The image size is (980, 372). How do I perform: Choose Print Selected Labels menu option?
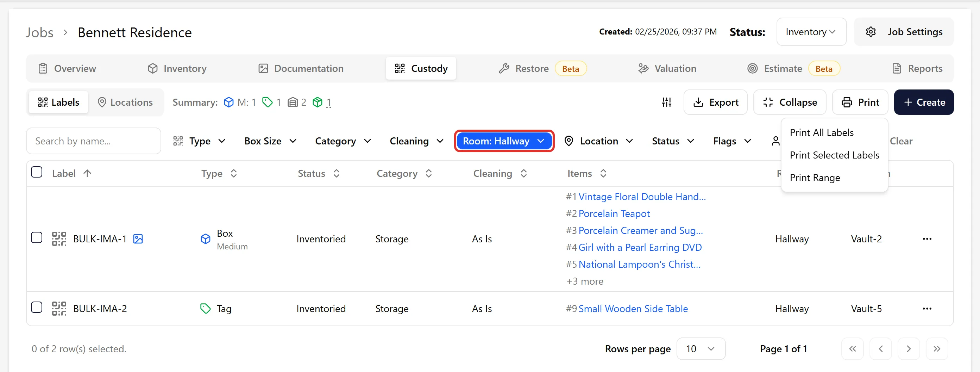pos(834,155)
